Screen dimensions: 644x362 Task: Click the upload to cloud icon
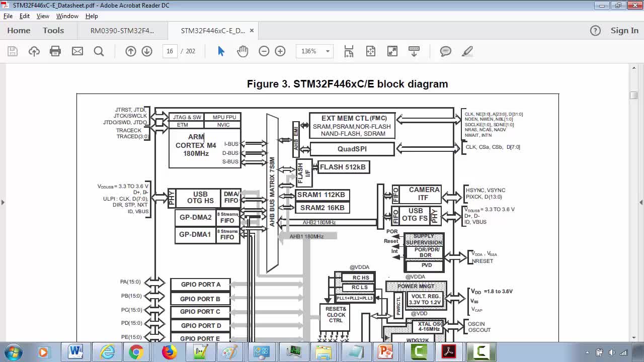(34, 51)
